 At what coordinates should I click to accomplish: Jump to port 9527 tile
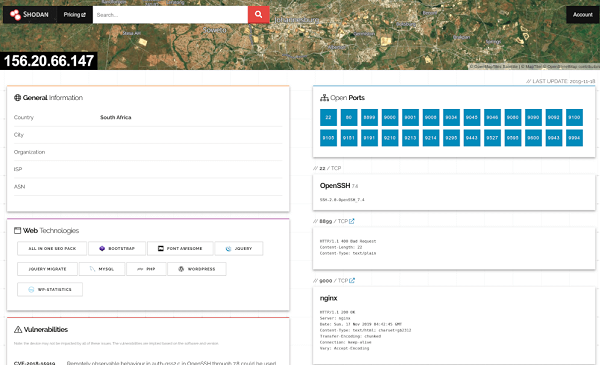pos(492,138)
